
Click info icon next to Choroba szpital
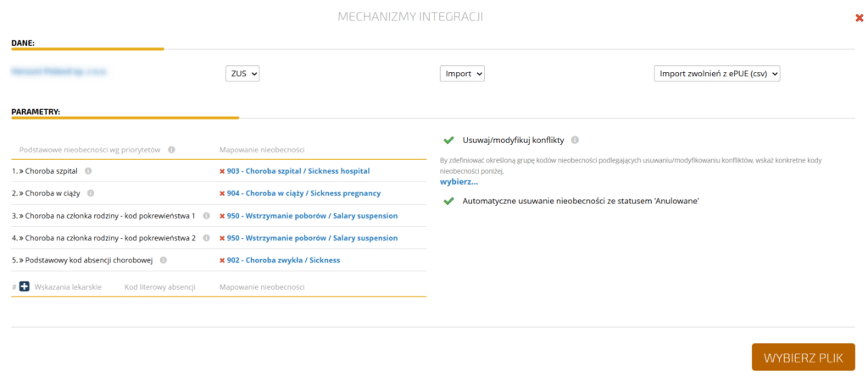pyautogui.click(x=89, y=170)
